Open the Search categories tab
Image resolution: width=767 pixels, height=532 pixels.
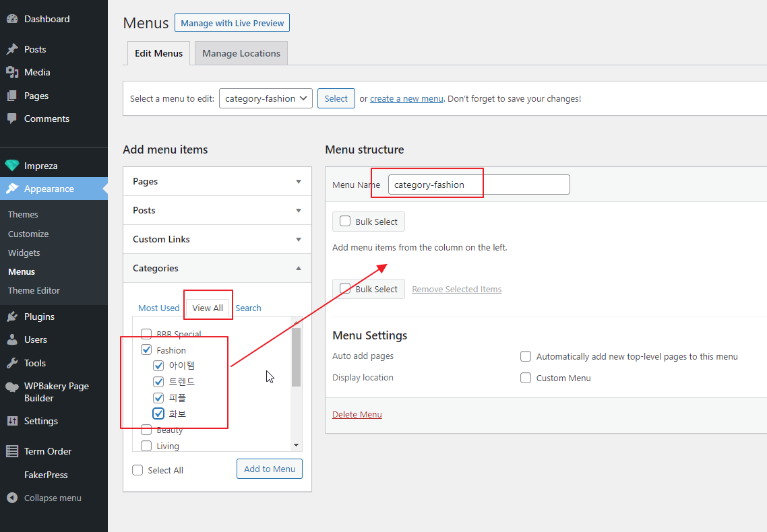(249, 308)
